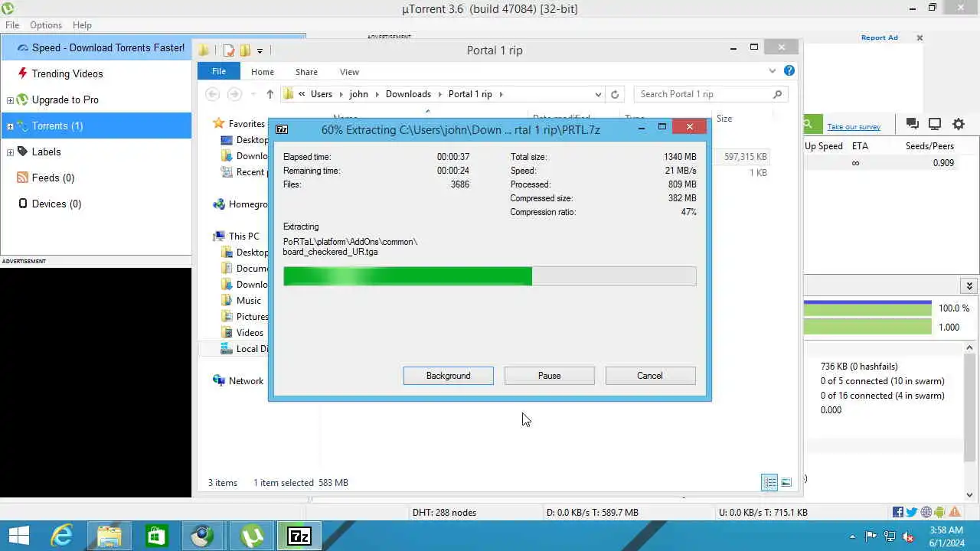Switch to Explorer Share ribbon tab
Viewport: 980px width, 551px height.
[x=306, y=71]
